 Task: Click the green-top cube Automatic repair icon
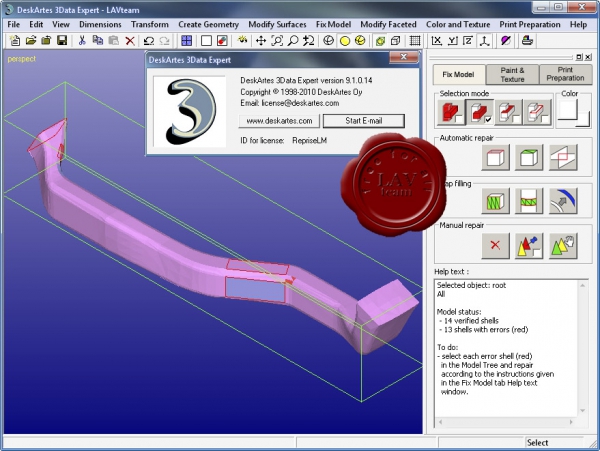pyautogui.click(x=529, y=157)
